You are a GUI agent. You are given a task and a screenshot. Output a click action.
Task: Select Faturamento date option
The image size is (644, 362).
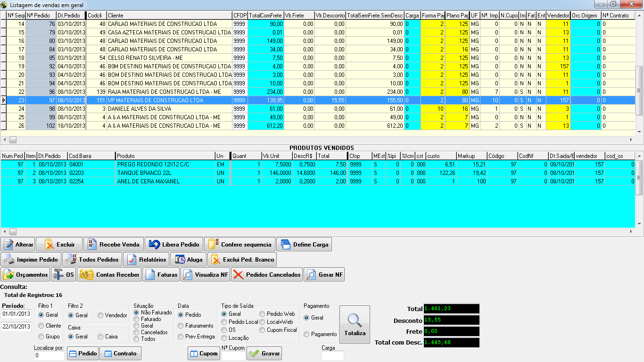pyautogui.click(x=181, y=326)
